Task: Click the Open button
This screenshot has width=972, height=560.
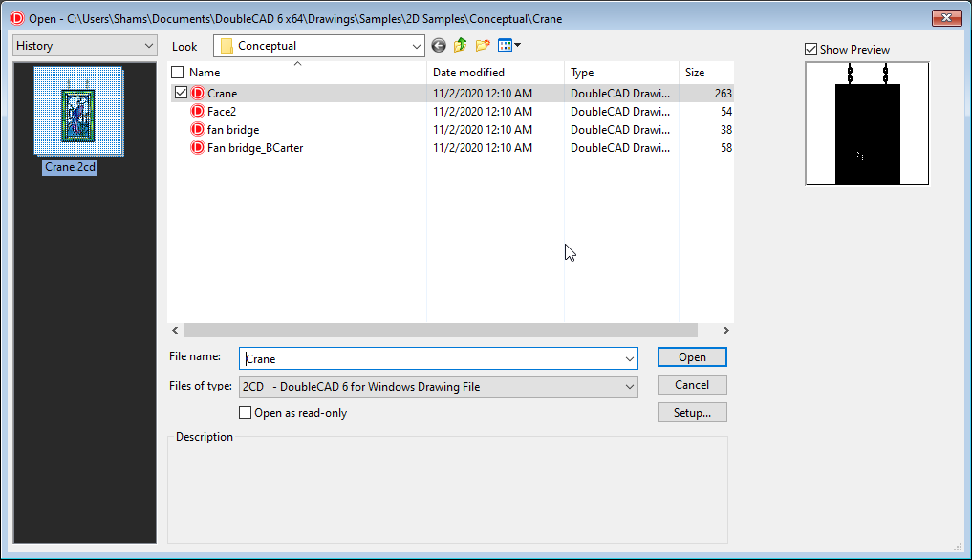Action: pos(692,357)
